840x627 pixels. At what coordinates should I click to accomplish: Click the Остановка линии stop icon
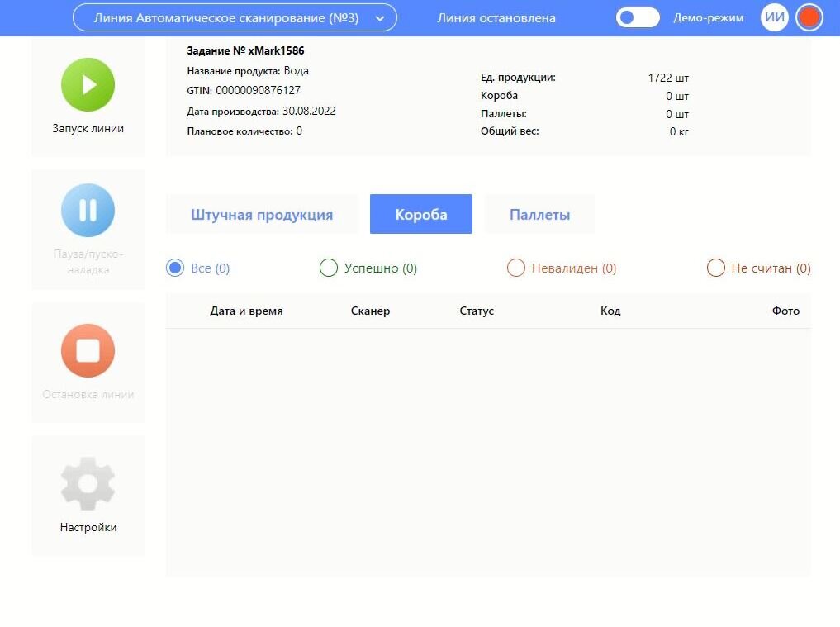[88, 350]
